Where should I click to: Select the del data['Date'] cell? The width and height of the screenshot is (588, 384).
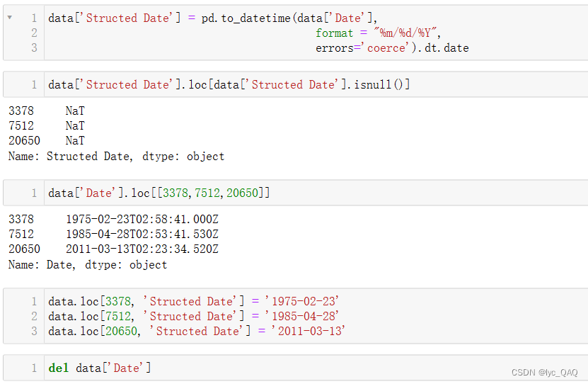[x=296, y=368]
